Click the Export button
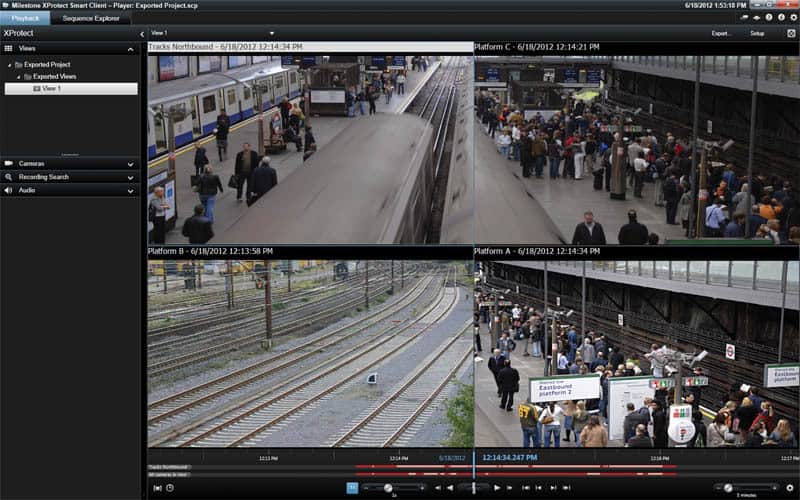The height and width of the screenshot is (500, 800). click(x=721, y=33)
